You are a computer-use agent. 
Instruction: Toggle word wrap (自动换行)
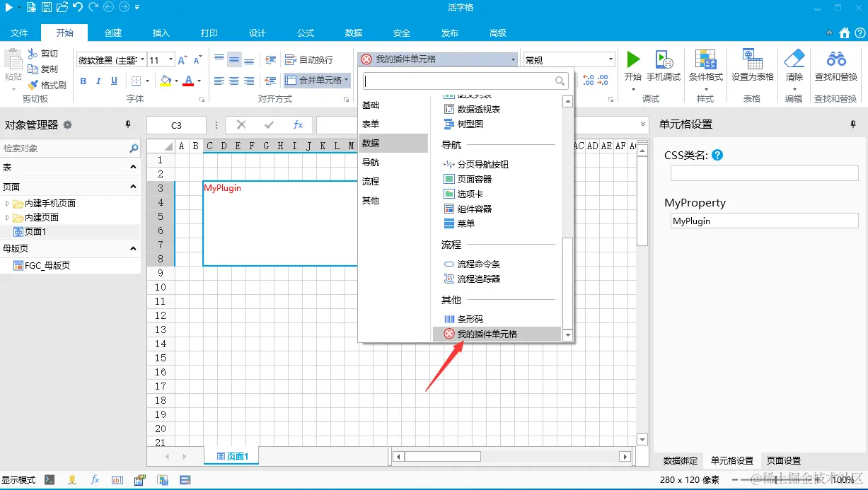click(309, 59)
